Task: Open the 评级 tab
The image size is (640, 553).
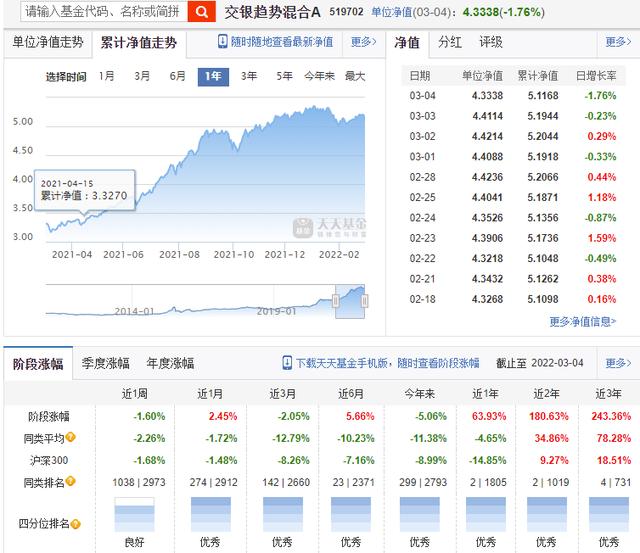Action: coord(491,42)
